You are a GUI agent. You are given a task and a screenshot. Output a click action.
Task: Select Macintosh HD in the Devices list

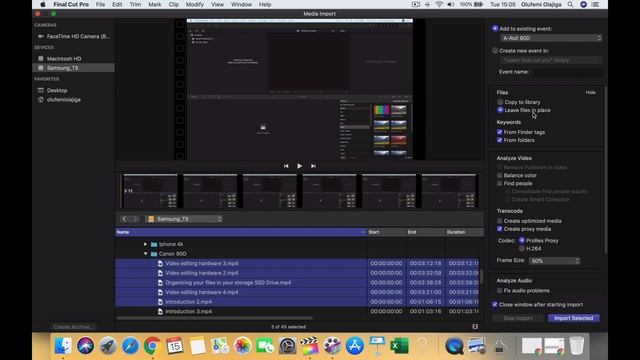pos(64,59)
